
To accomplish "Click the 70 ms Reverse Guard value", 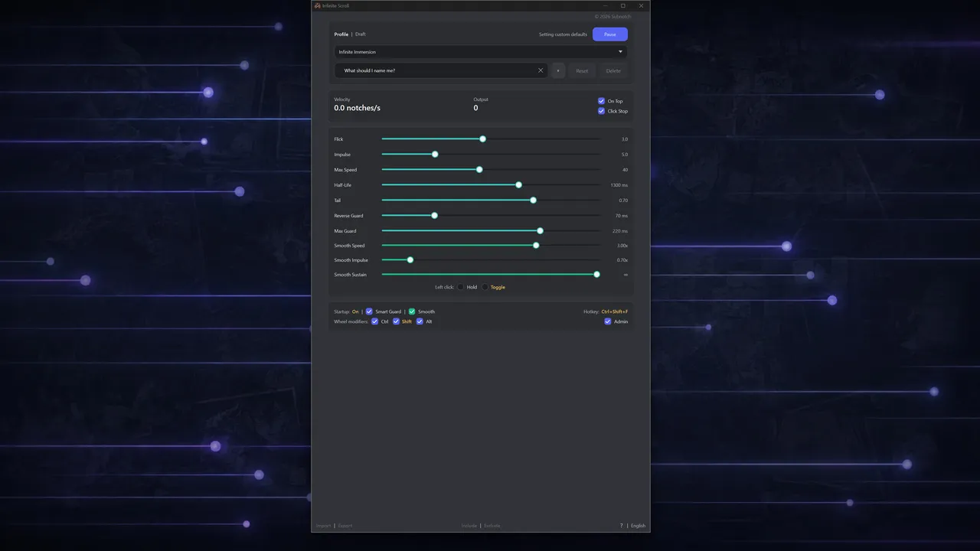I will pos(622,216).
